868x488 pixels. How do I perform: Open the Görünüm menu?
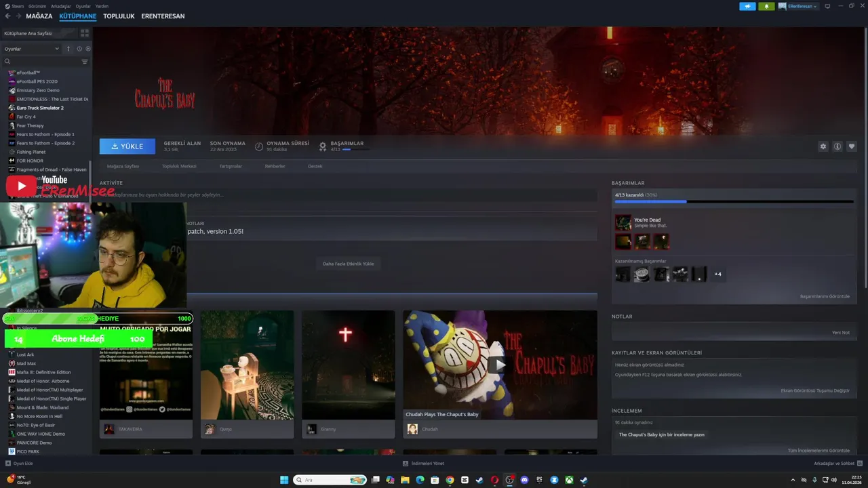(x=37, y=6)
